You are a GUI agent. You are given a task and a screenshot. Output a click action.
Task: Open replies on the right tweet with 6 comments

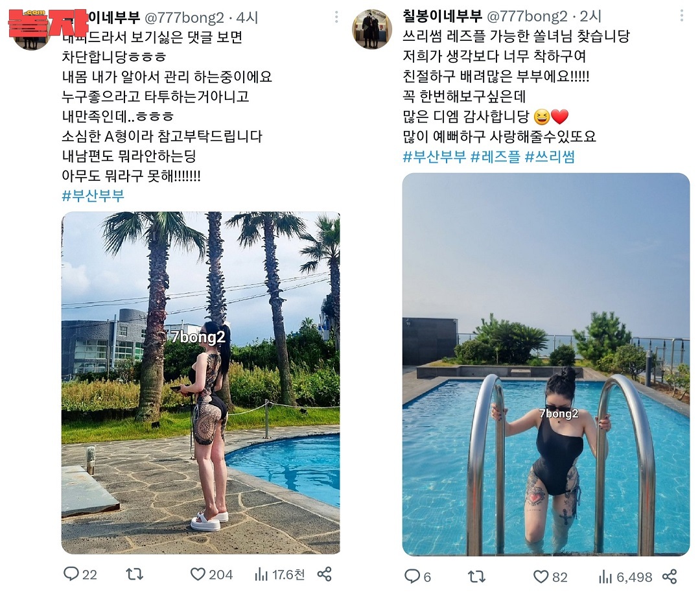[x=417, y=577]
